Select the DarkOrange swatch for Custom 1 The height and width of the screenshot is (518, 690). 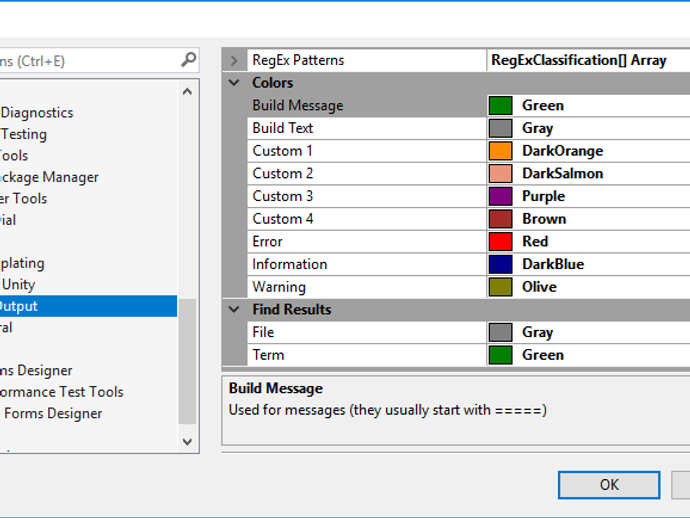coord(500,151)
